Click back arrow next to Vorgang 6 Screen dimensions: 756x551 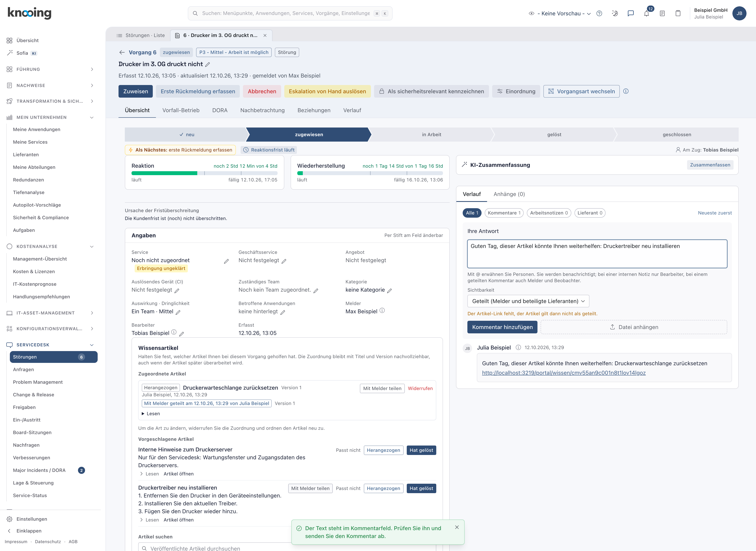tap(122, 52)
